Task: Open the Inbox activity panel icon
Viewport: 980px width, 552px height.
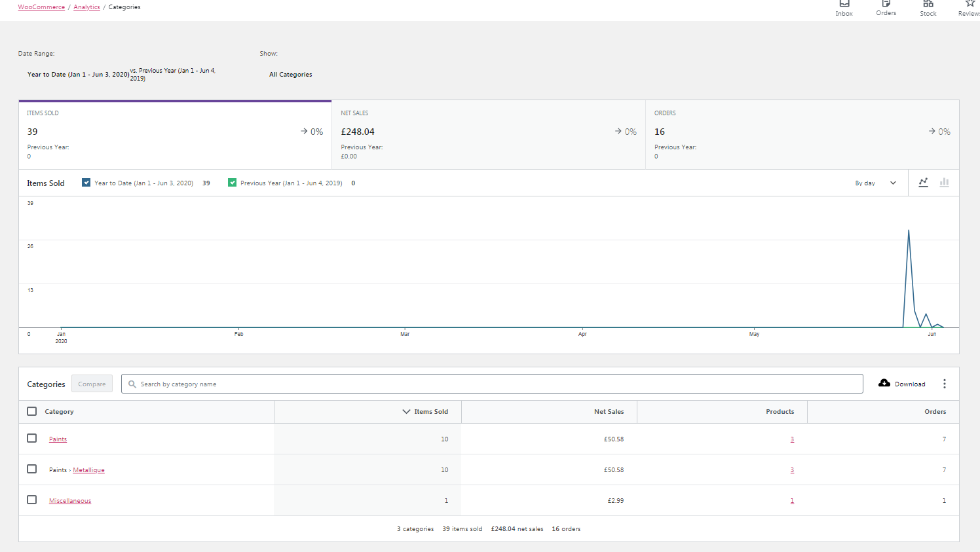Action: (844, 3)
